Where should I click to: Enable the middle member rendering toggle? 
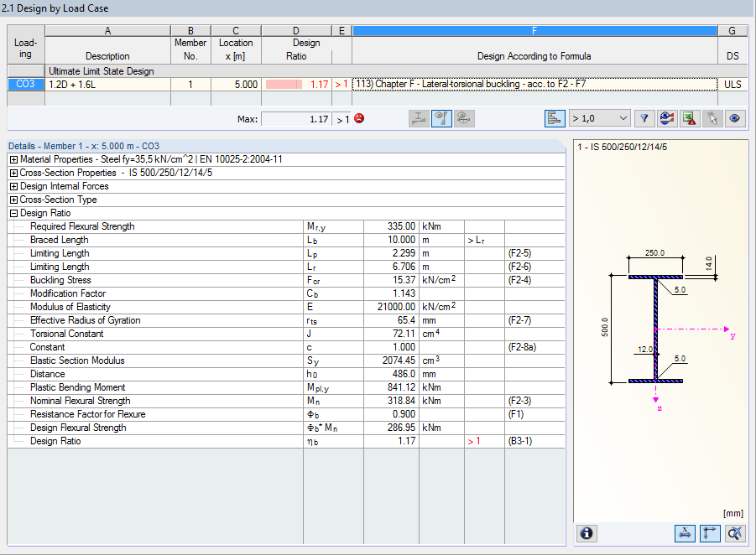(441, 118)
